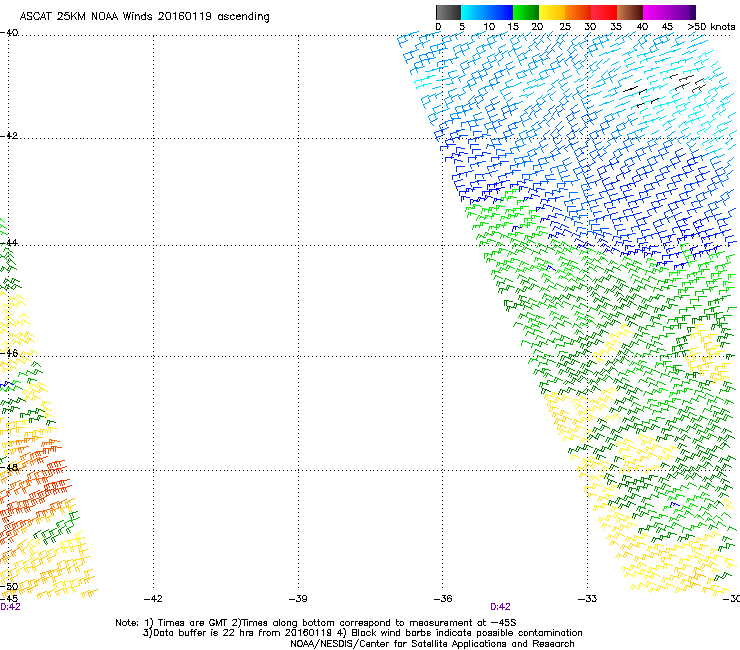The image size is (740, 650).
Task: Click the -39 longitude axis label
Action: click(x=298, y=599)
